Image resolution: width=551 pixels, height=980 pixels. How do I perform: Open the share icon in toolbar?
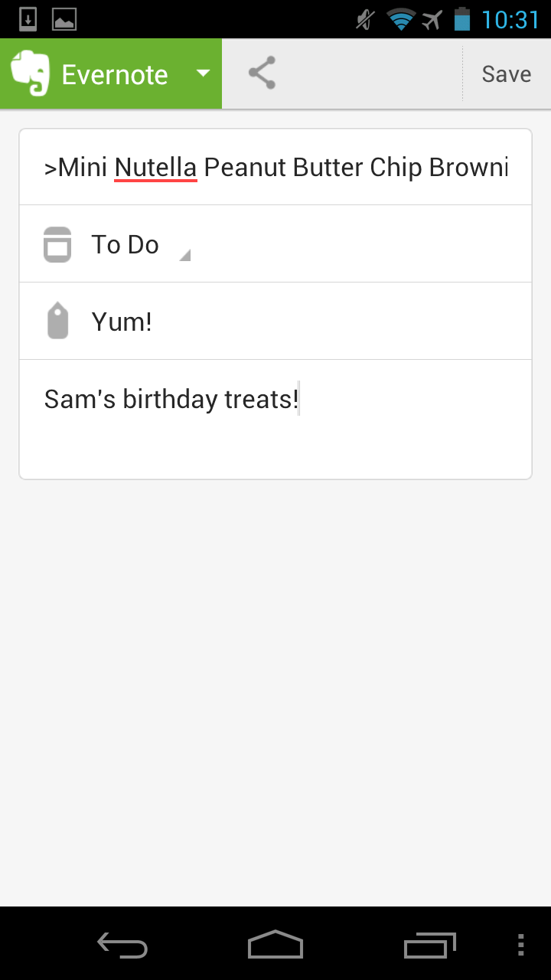pos(262,73)
